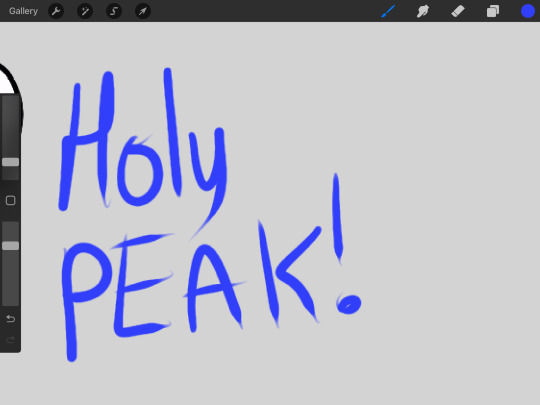Image resolution: width=540 pixels, height=405 pixels.
Task: Open the Layers panel
Action: coord(493,11)
